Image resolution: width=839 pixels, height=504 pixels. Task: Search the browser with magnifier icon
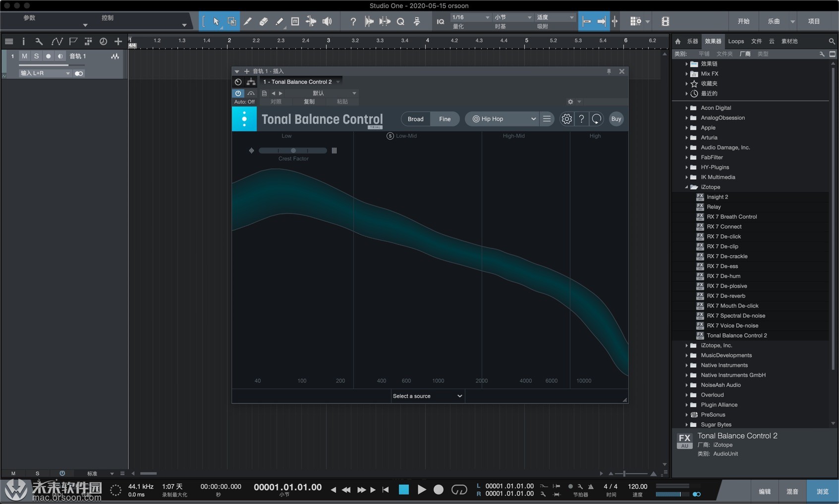[x=832, y=41]
